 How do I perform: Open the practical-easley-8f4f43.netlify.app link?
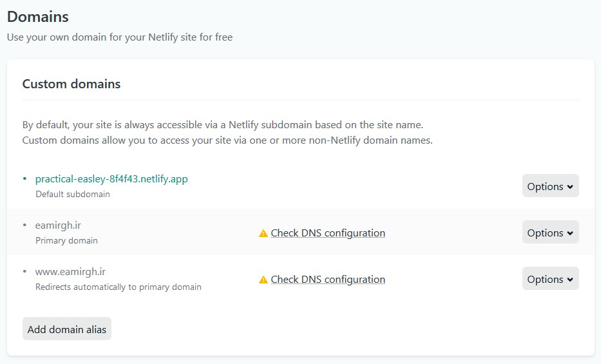[111, 179]
